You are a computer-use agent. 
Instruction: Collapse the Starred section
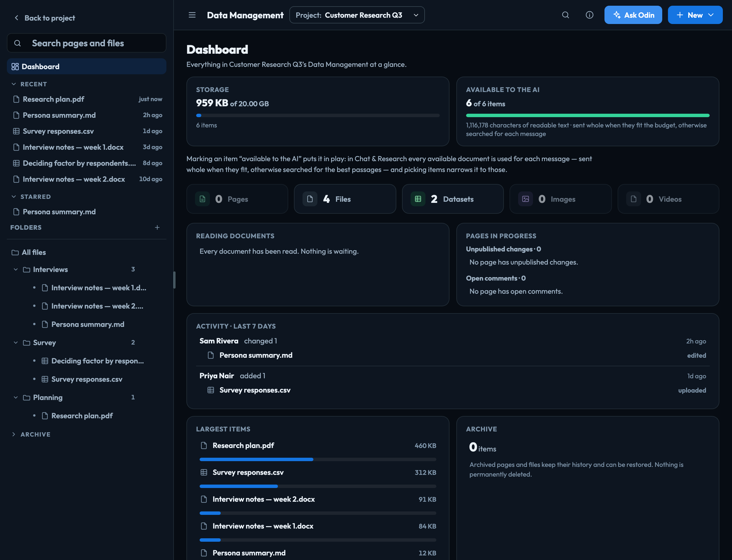[x=14, y=197]
